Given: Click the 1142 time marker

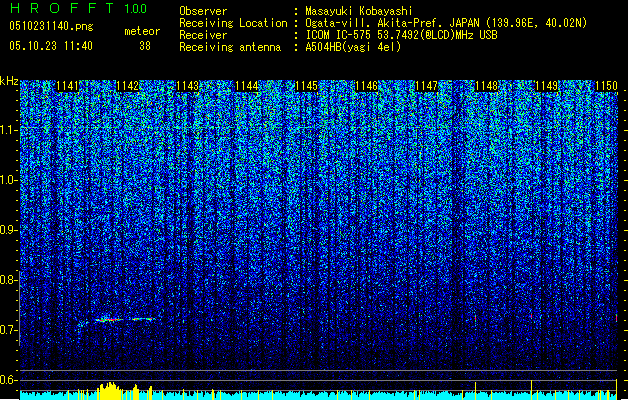Looking at the screenshot, I should pyautogui.click(x=127, y=86).
